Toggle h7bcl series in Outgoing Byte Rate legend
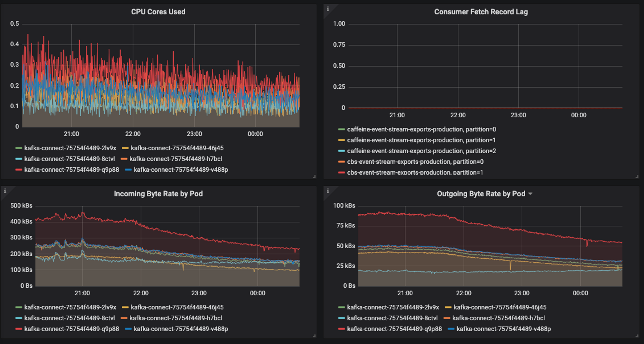 click(498, 318)
